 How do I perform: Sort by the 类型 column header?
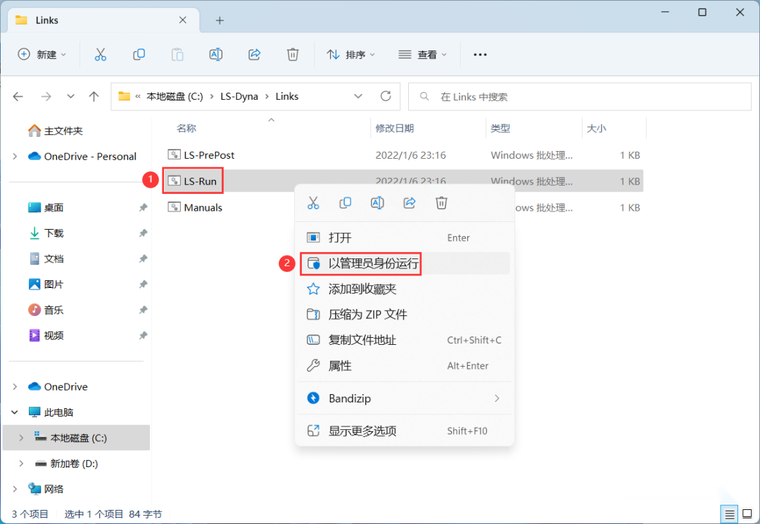pos(500,128)
